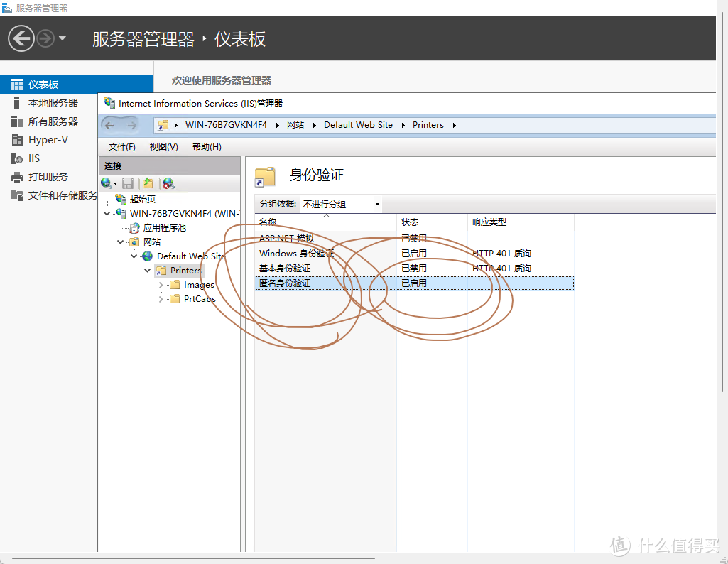
Task: Click the back arrow in IIS Manager
Action: tap(111, 125)
